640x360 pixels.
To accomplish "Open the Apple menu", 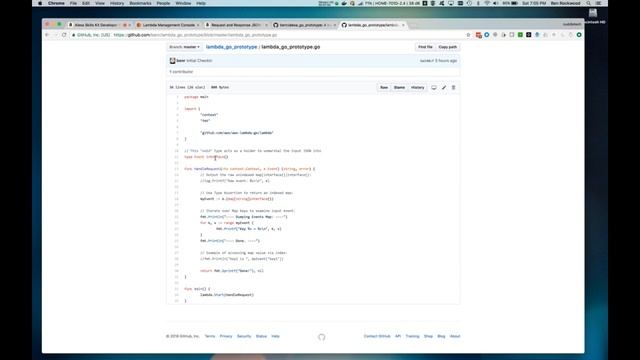I will 40,3.
